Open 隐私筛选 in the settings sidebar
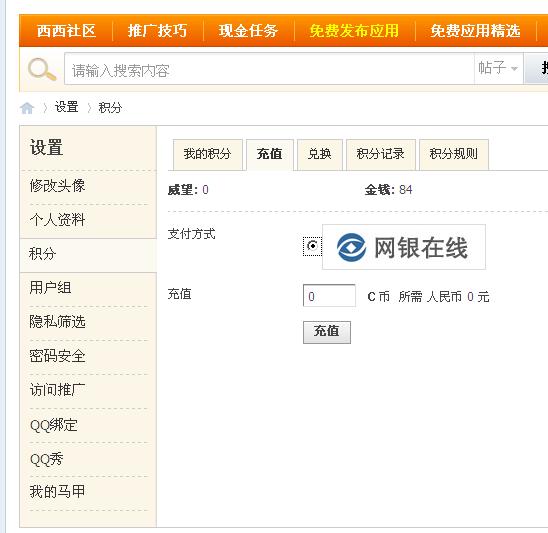The image size is (548, 533). [57, 322]
